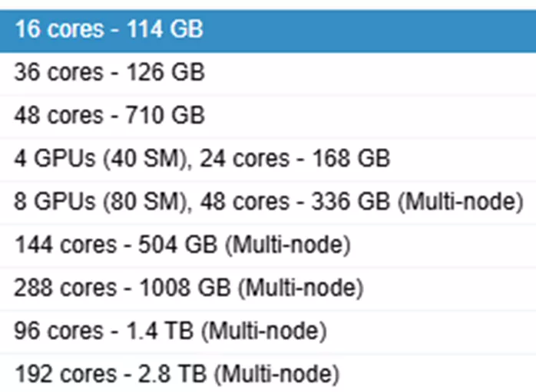The width and height of the screenshot is (536, 392).
Task: Select 192 cores - 2.8 TB Multi-node
Action: coord(268,373)
